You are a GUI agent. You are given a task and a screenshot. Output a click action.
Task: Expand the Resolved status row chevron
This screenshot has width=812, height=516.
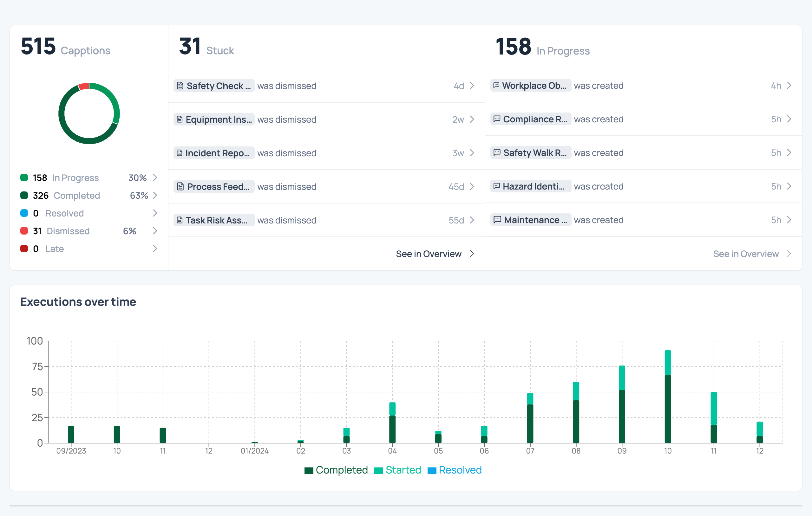click(x=155, y=213)
